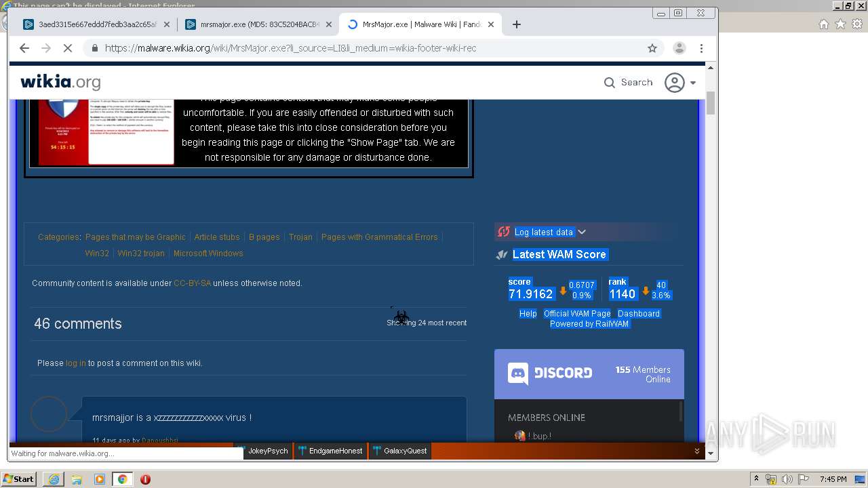
Task: Open the EndgameHonest wiki link
Action: click(330, 451)
